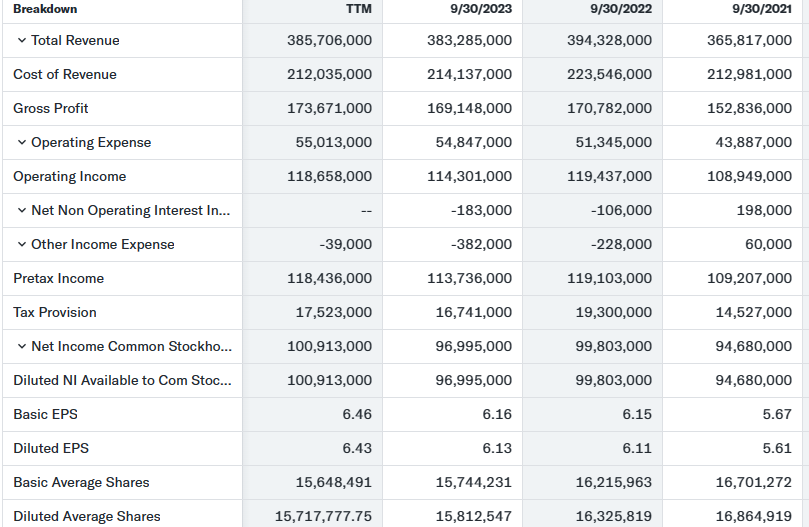The width and height of the screenshot is (809, 527).
Task: Select 2021 Gross Profit 152,836,000
Action: click(750, 108)
